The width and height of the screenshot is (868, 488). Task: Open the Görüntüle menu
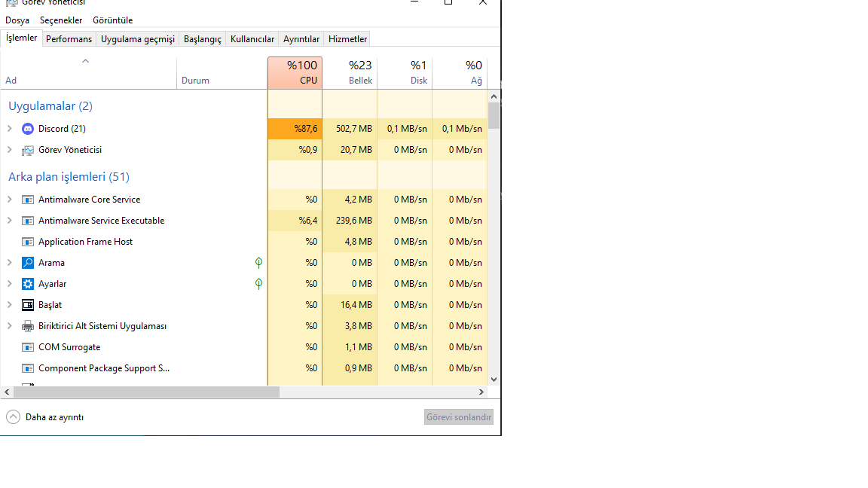click(113, 20)
